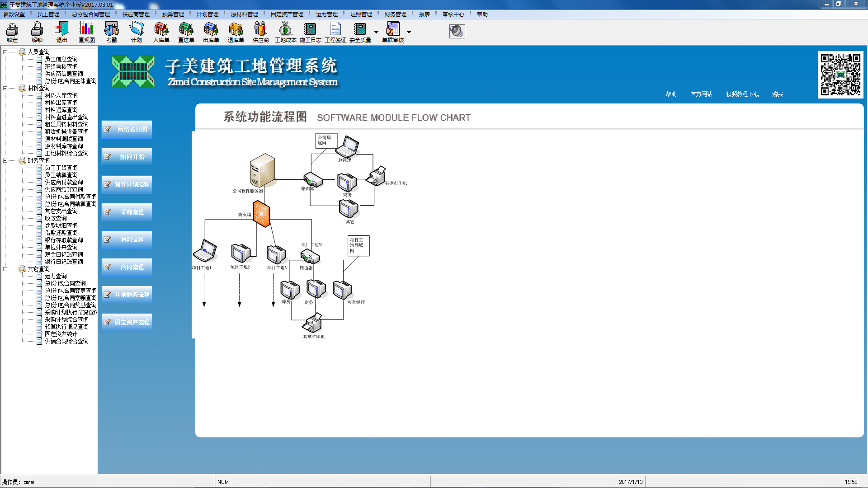Image resolution: width=868 pixels, height=488 pixels.
Task: Collapse the 人员查询 tree node
Action: click(x=5, y=52)
